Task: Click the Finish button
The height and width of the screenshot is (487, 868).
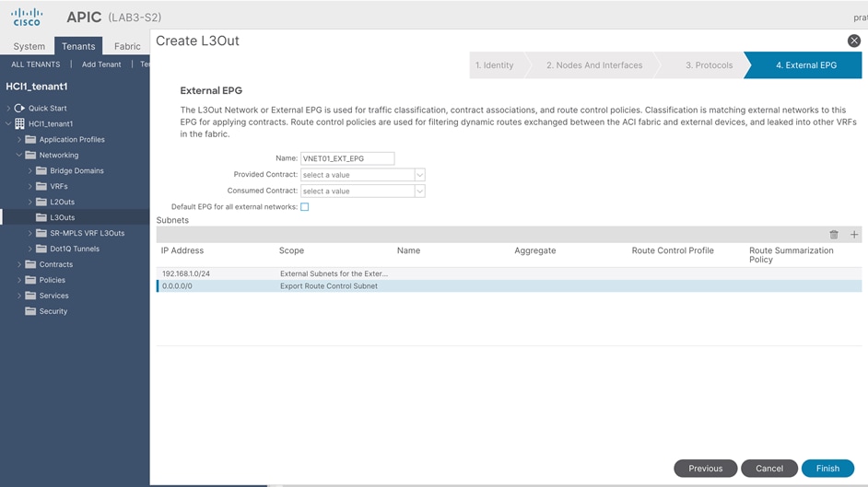Action: [827, 469]
